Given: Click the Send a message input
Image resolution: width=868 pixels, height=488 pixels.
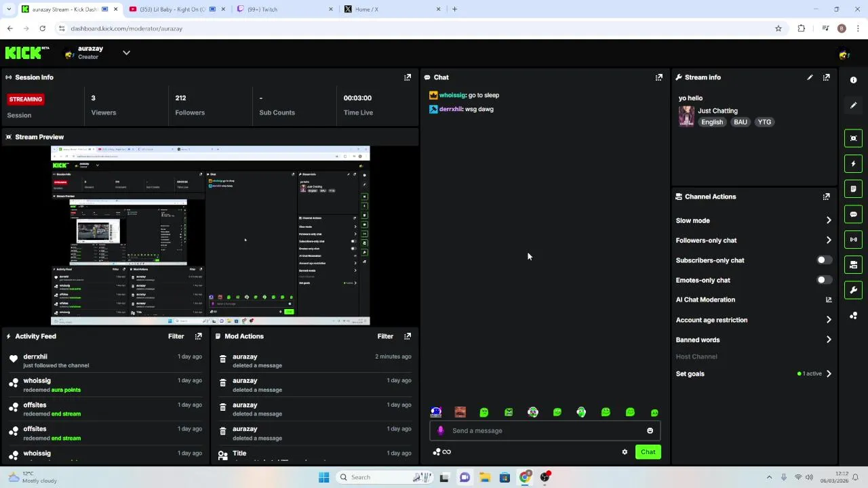Looking at the screenshot, I should click(545, 430).
